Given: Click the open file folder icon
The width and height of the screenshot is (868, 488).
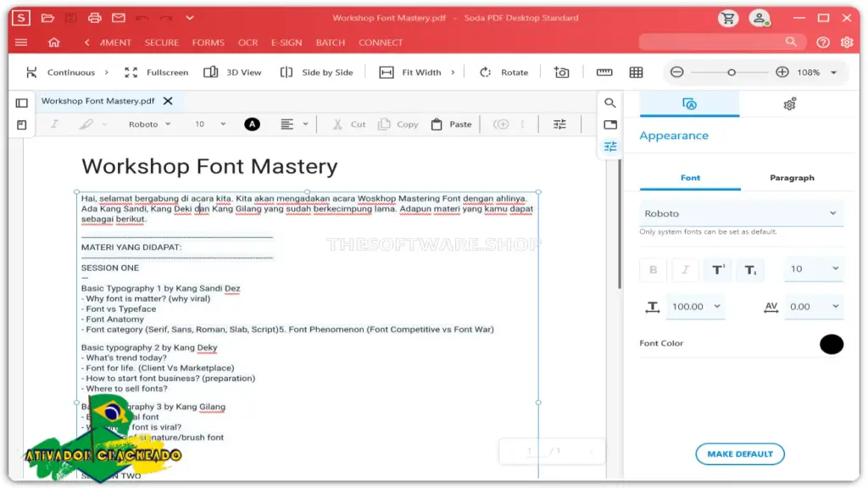Looking at the screenshot, I should pos(47,18).
